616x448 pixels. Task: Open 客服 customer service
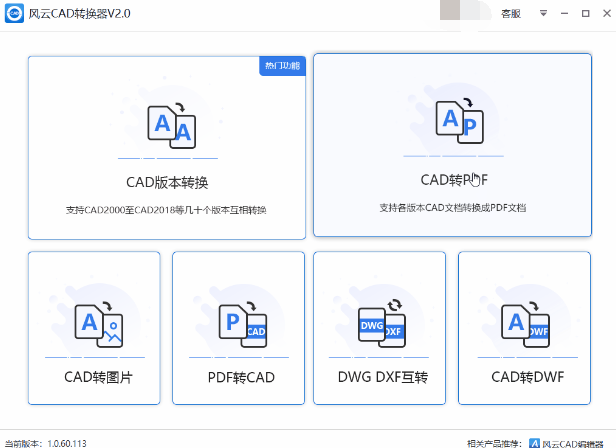[x=511, y=14]
